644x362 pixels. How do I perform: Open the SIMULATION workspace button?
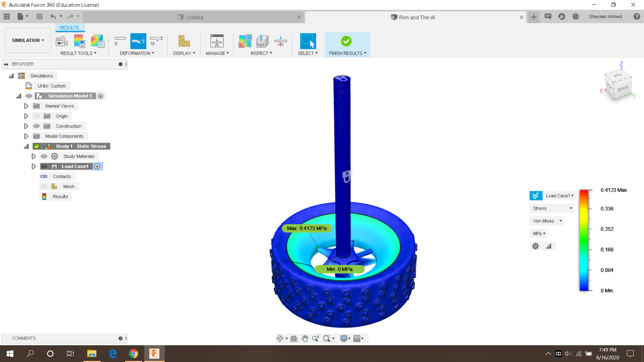[28, 40]
